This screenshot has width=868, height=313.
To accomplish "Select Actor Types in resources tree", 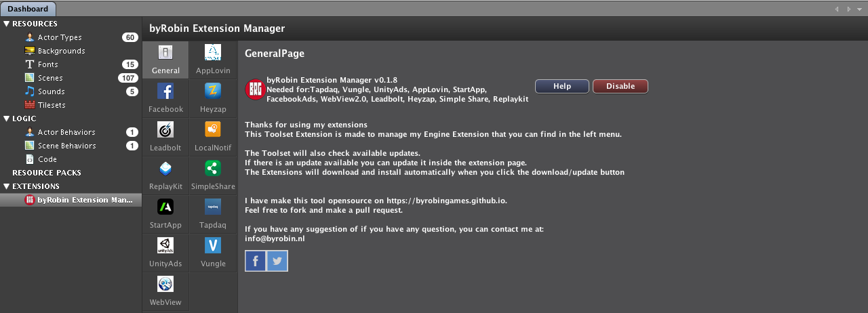I will (x=60, y=37).
